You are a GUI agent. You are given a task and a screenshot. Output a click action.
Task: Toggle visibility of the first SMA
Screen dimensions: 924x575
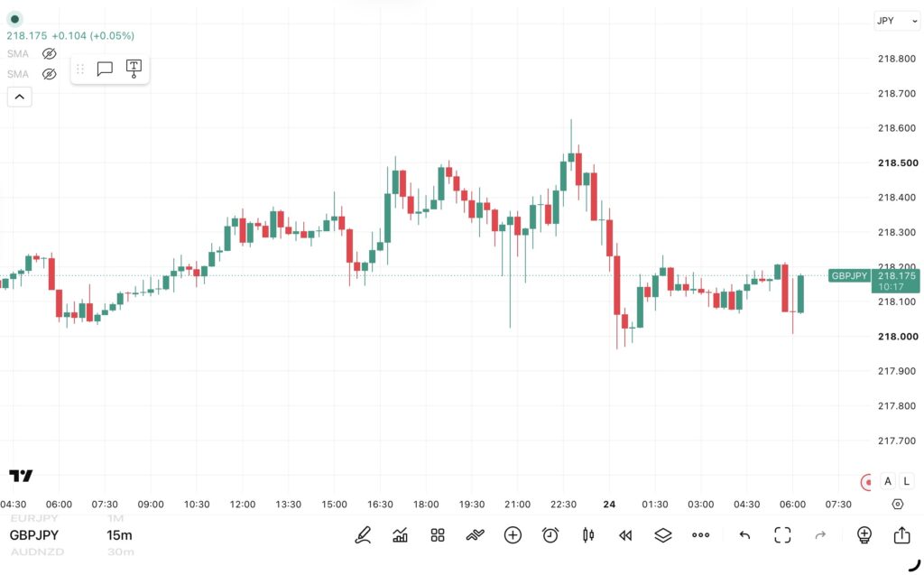click(50, 53)
